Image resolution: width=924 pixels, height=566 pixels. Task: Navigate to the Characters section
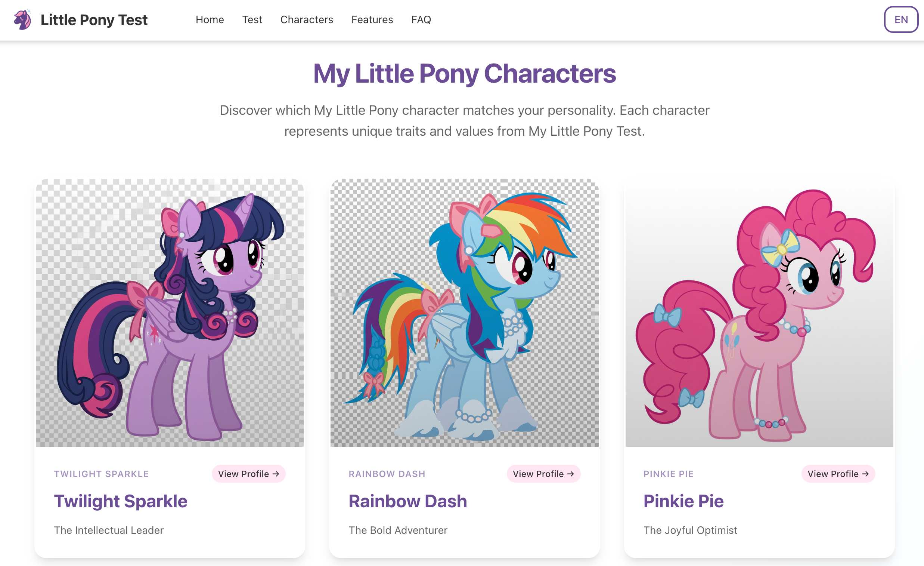click(307, 19)
